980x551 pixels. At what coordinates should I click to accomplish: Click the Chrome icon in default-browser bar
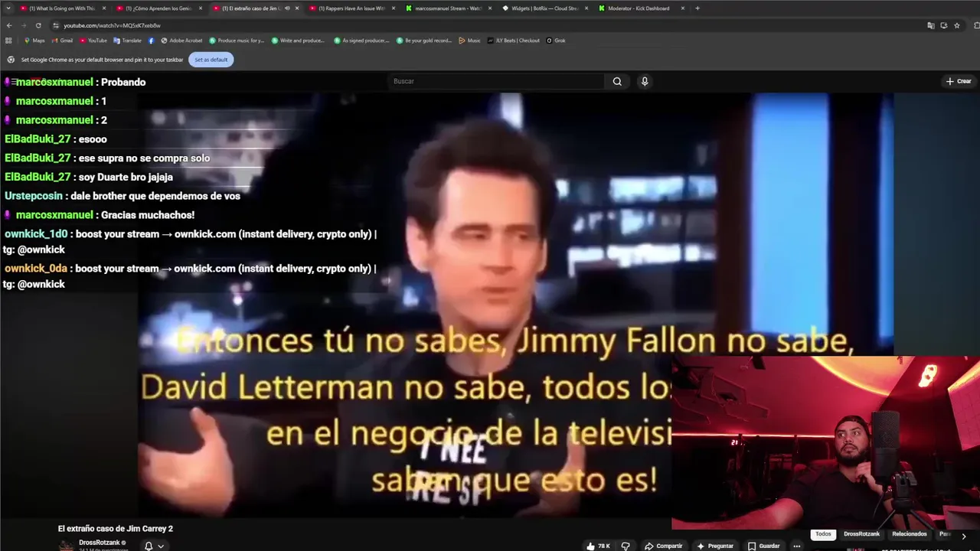click(x=11, y=60)
